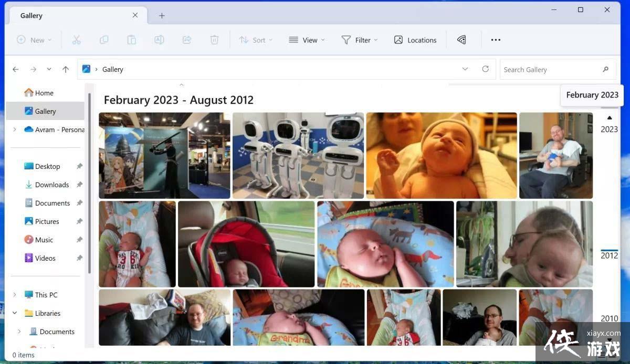Viewport: 630px width, 364px height.
Task: Open a new tab with plus button
Action: [x=162, y=16]
